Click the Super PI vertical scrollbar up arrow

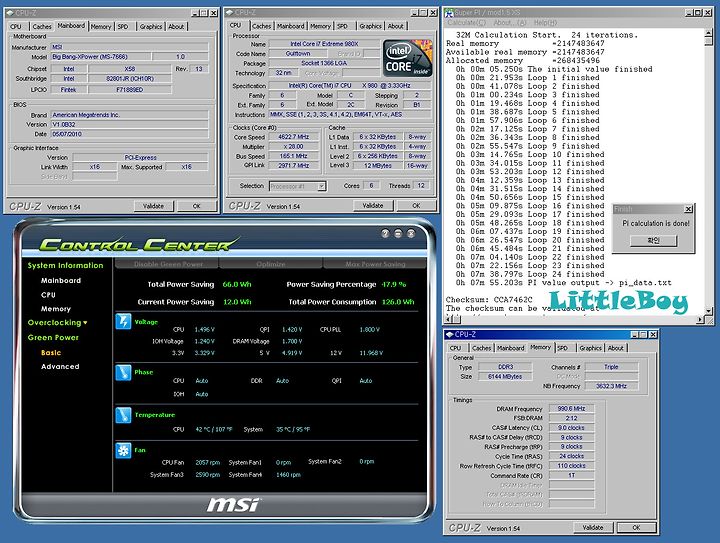coord(709,33)
